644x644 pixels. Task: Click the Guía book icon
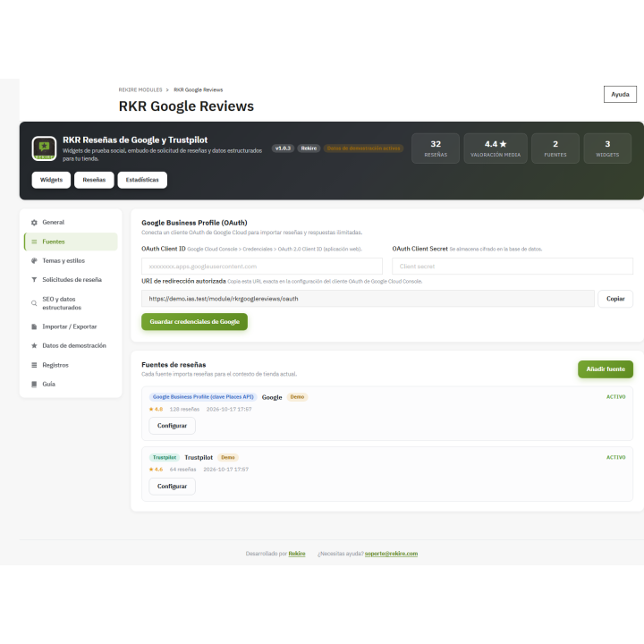coord(34,385)
